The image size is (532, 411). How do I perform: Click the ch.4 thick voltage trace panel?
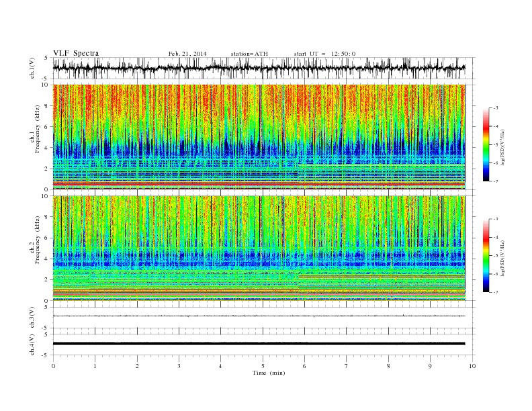264,345
